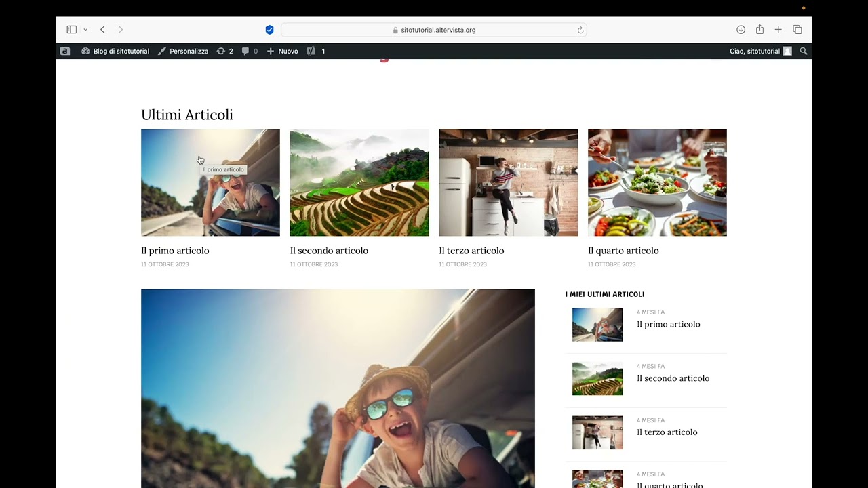
Task: Click the user avatar in admin bar
Action: 787,51
